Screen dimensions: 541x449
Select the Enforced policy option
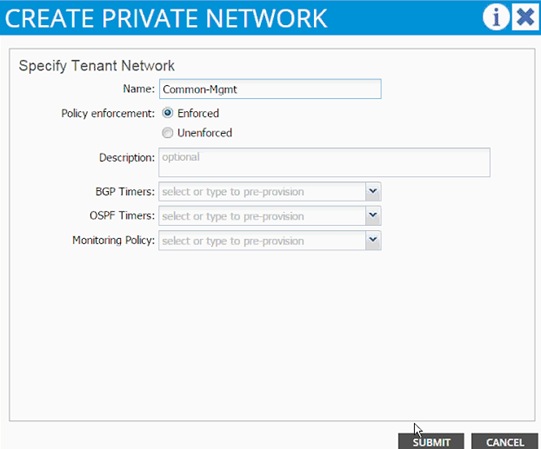(167, 113)
